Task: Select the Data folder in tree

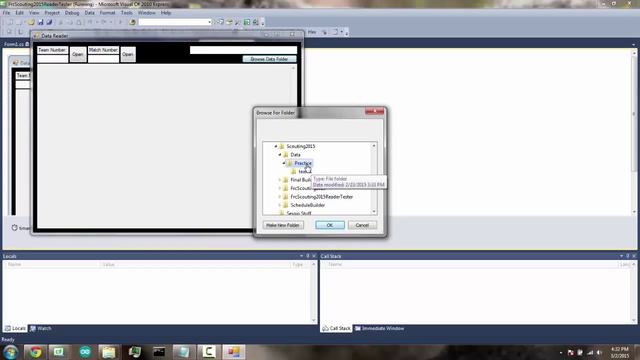Action: point(295,155)
